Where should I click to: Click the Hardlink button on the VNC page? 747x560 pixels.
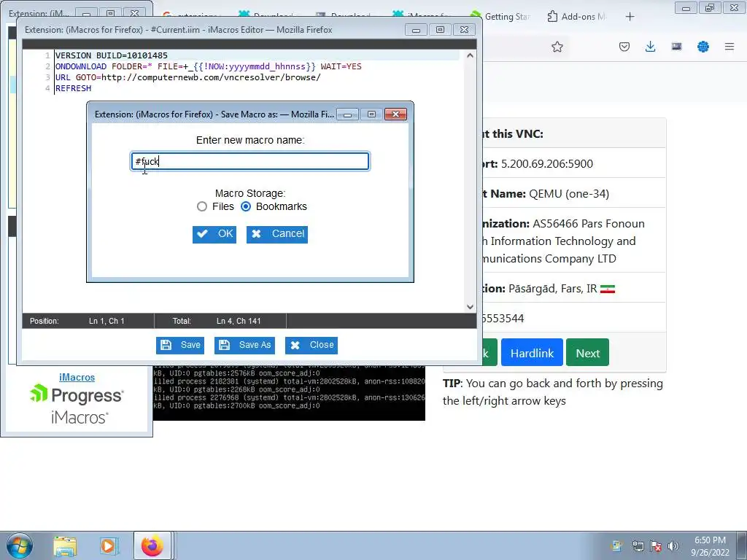click(x=532, y=352)
